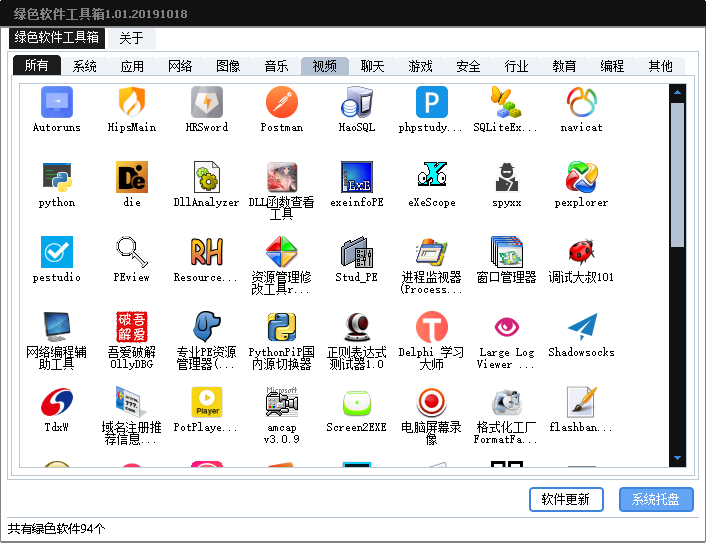The width and height of the screenshot is (706, 543).
Task: Open the PEview magnifier icon
Action: 131,252
